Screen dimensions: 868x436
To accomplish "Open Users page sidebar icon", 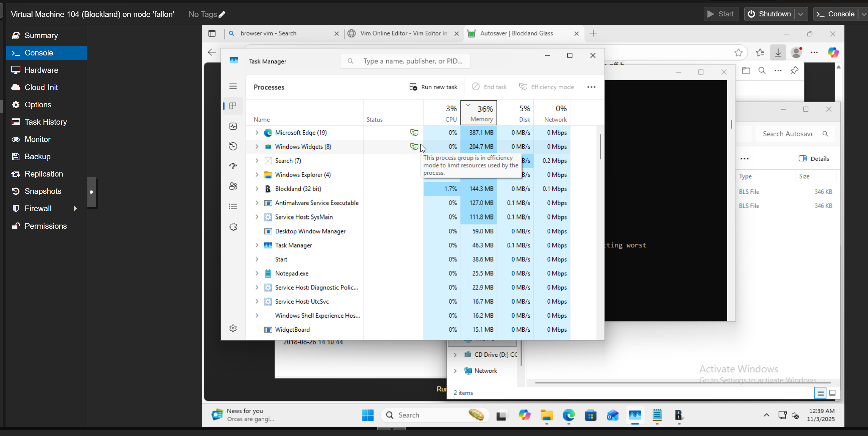I will coord(233,186).
